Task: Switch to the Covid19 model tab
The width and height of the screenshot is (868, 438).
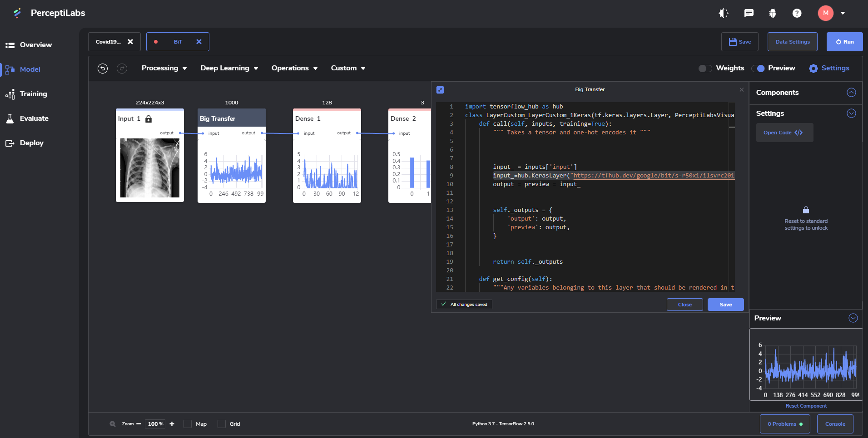Action: (x=108, y=42)
